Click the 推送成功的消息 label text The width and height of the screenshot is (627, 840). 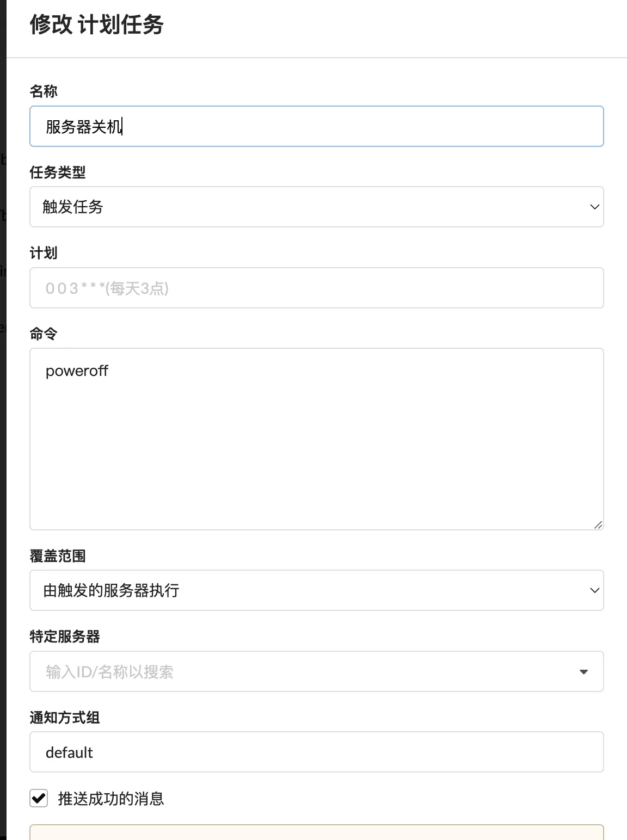pos(111,799)
